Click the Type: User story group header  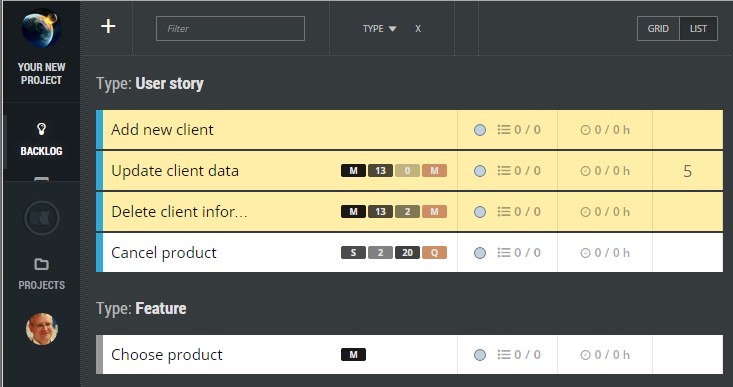point(150,84)
